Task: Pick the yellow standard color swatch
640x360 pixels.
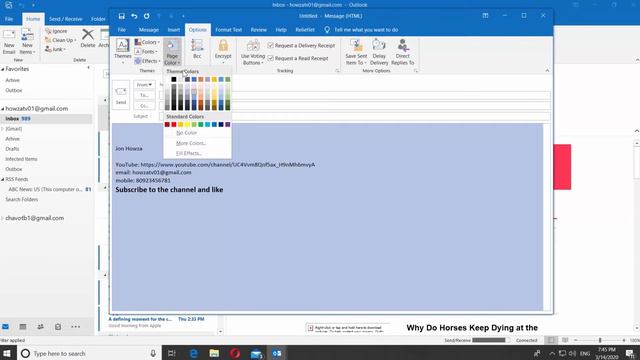Action: [187, 124]
